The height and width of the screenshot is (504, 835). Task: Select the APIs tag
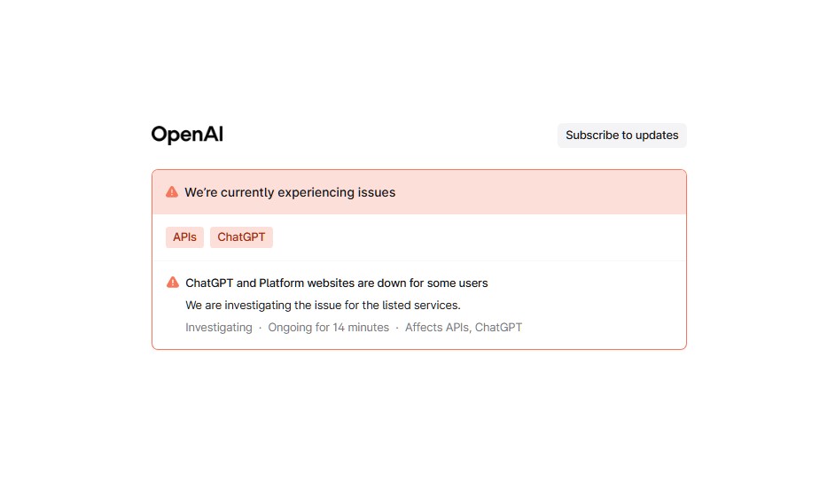[x=184, y=236]
